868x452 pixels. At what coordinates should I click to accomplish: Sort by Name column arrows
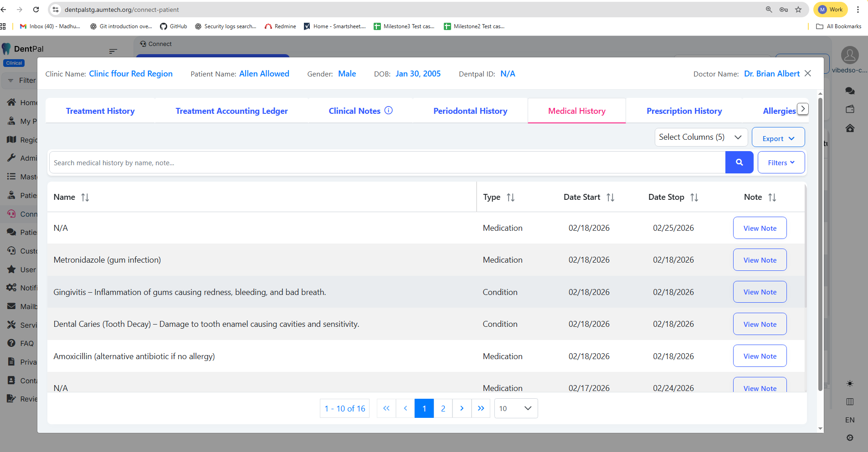tap(85, 198)
